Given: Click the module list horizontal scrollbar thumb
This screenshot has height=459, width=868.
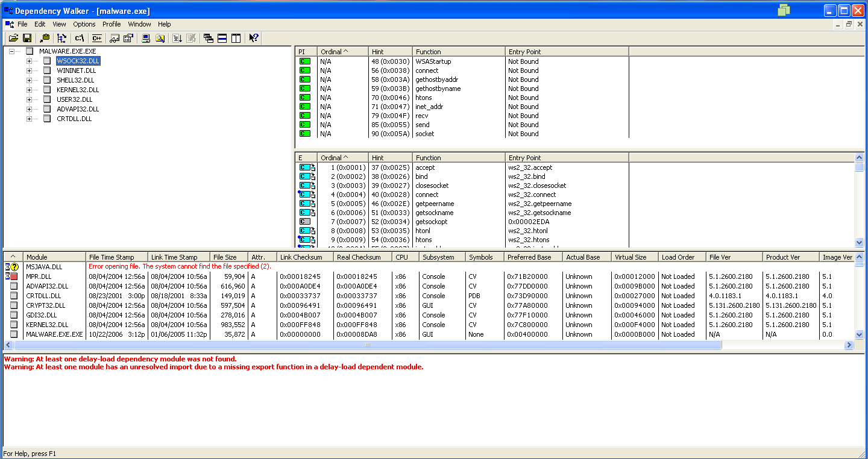Looking at the screenshot, I should [368, 345].
